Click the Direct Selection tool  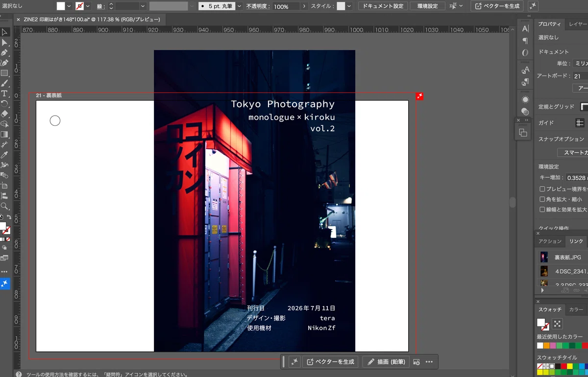pos(4,43)
